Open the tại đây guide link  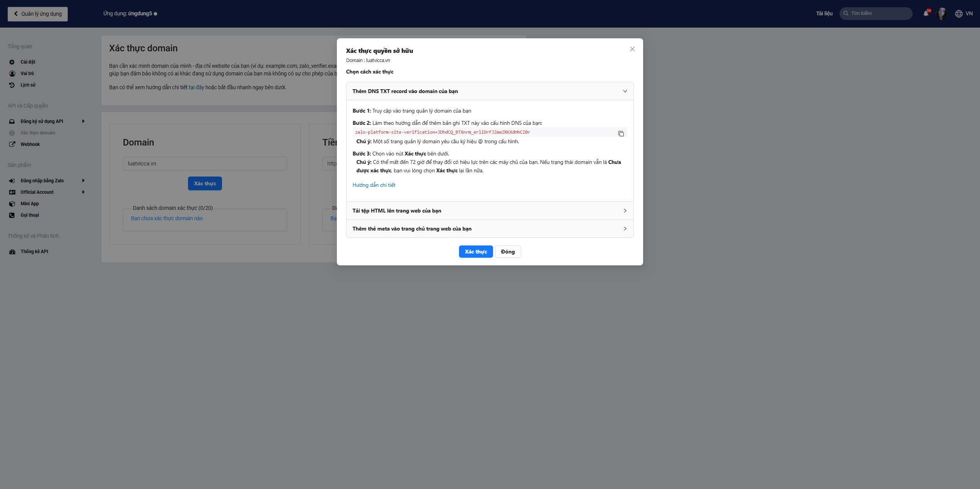[x=196, y=87]
